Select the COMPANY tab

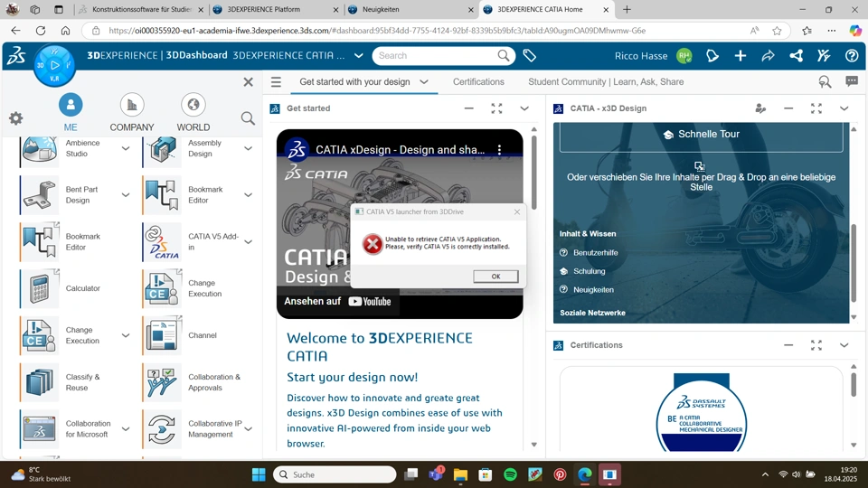pyautogui.click(x=132, y=112)
